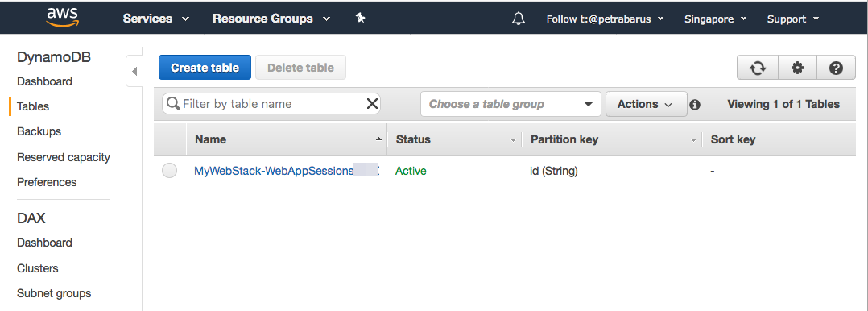Open the pin shortcuts icon
868x311 pixels.
360,19
